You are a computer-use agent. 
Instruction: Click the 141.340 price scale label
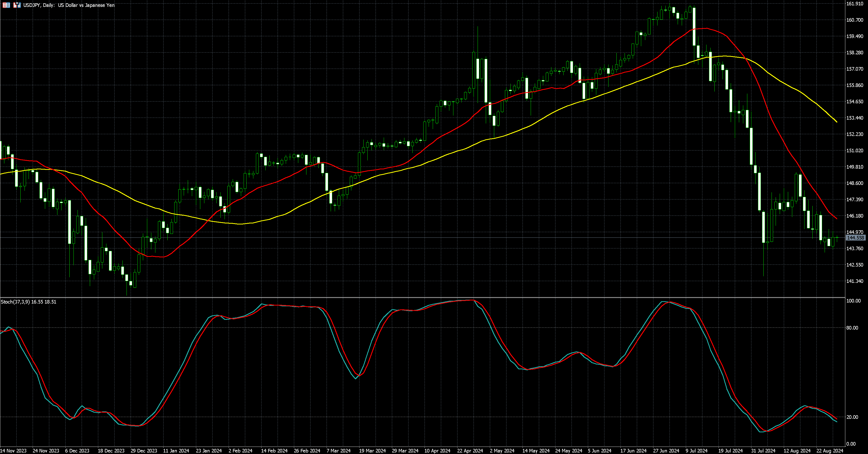tap(854, 281)
